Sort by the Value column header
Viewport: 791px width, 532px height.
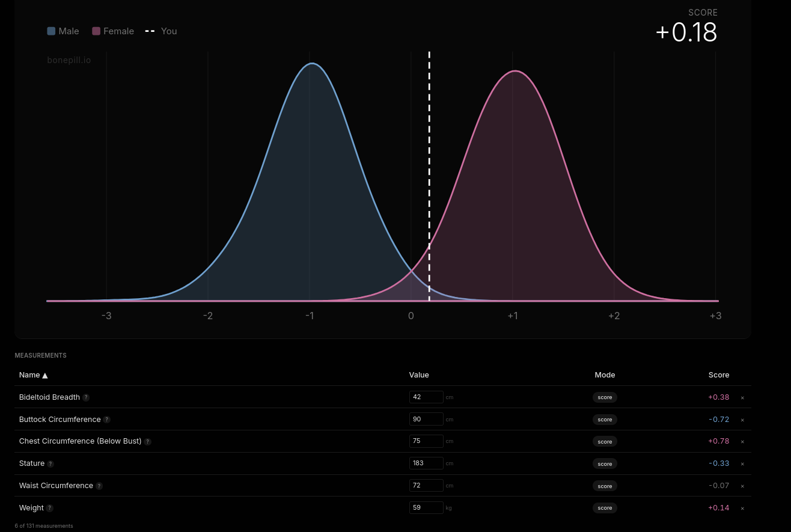tap(419, 375)
